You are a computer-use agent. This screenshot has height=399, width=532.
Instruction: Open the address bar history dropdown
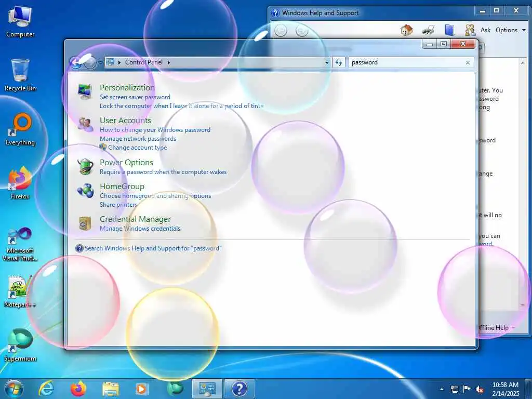point(327,62)
